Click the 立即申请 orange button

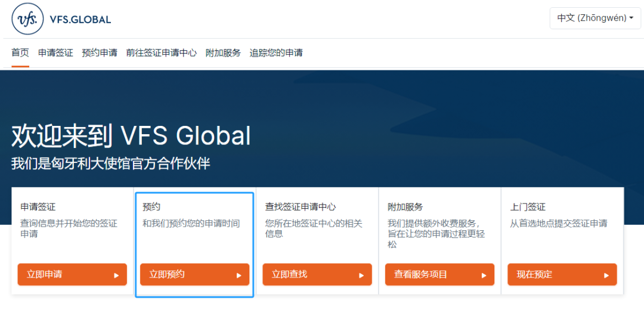point(72,274)
